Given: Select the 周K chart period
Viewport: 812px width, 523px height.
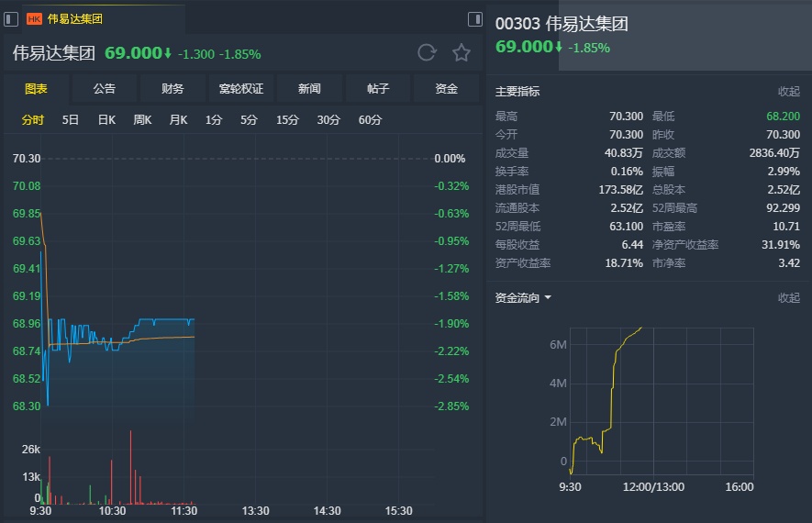Looking at the screenshot, I should (x=142, y=120).
